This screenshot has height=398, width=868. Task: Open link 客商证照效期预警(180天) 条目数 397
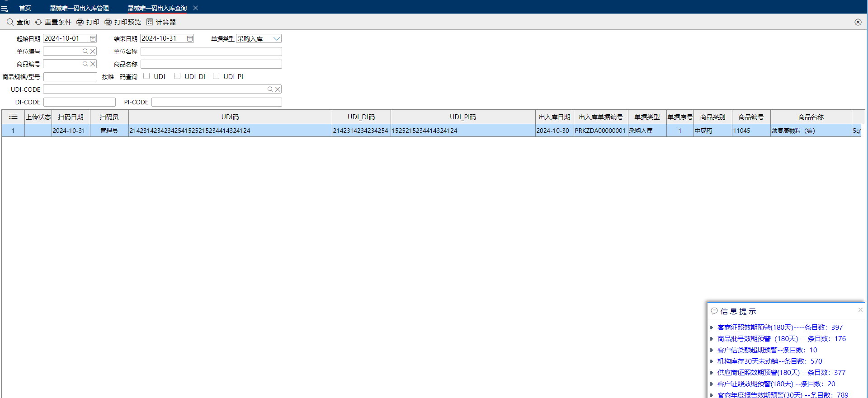click(780, 327)
